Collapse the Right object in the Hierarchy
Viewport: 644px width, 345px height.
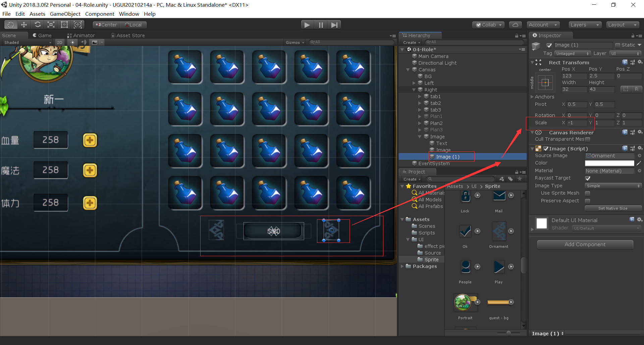(x=414, y=89)
